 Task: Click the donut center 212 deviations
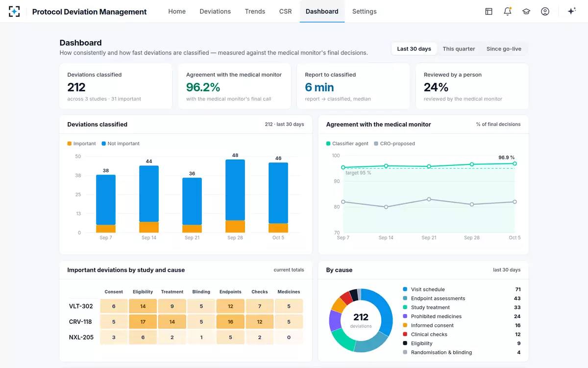coord(361,320)
